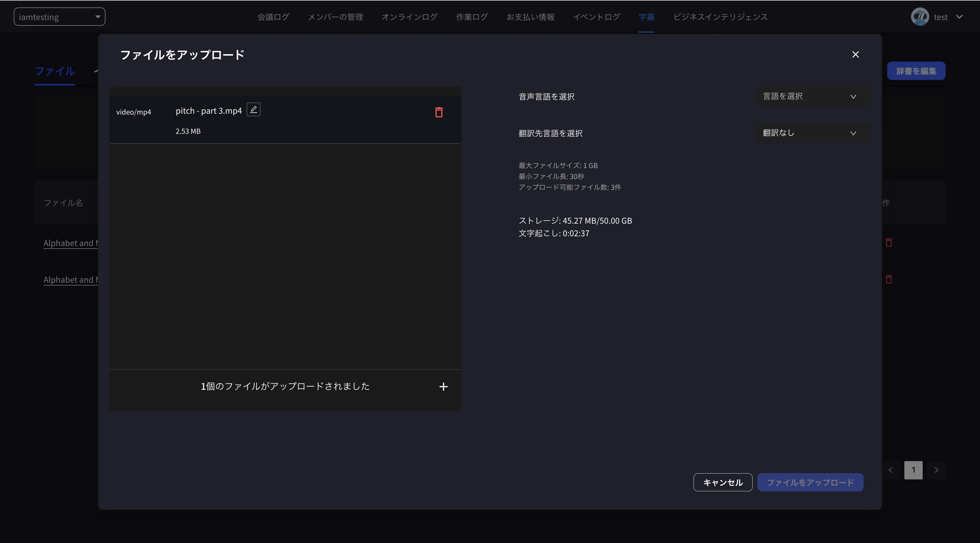
Task: Click the ファイルをアップロード upload button
Action: coord(810,482)
